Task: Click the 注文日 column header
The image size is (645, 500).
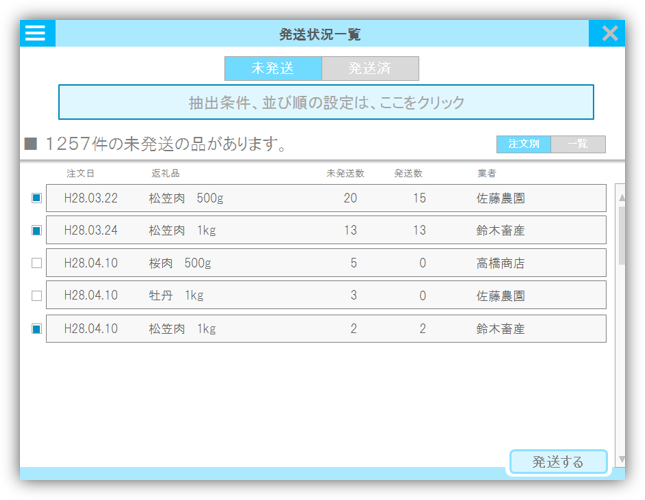Action: (x=80, y=173)
